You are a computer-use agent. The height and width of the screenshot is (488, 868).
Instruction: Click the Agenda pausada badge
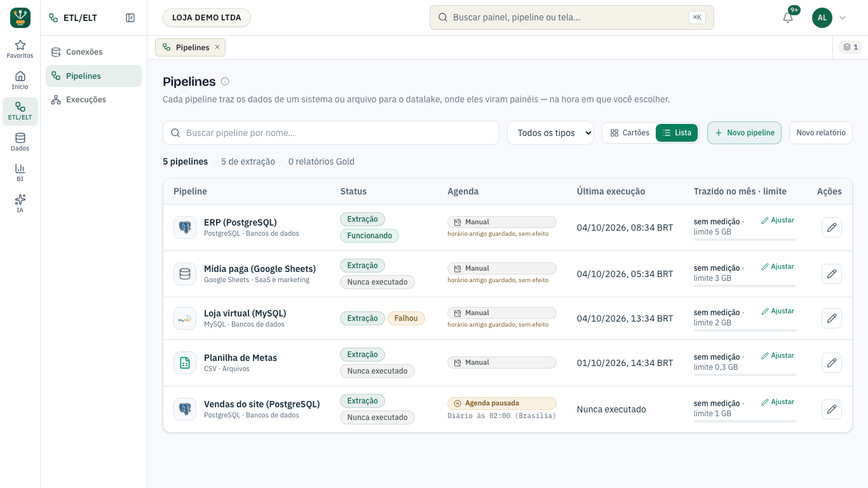coord(502,403)
